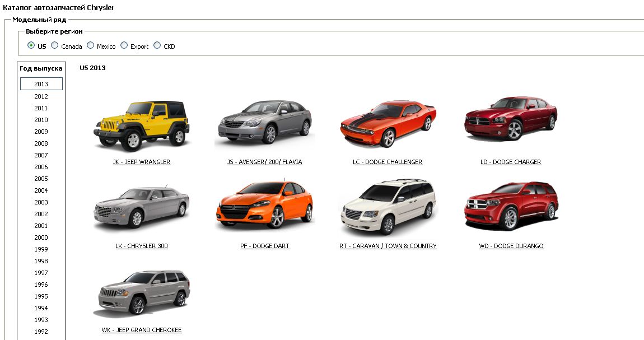Click the orange Dodge Dart image

coord(265,205)
